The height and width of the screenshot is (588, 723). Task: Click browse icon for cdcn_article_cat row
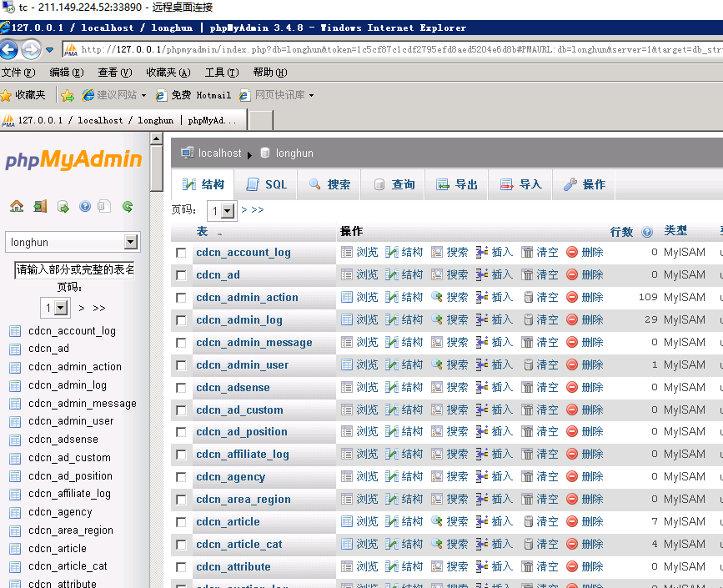pyautogui.click(x=347, y=544)
